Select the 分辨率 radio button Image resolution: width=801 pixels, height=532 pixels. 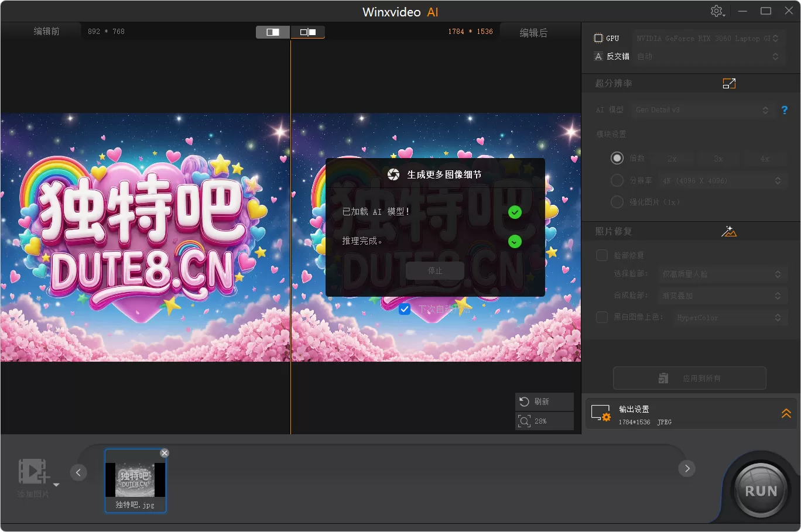[617, 180]
